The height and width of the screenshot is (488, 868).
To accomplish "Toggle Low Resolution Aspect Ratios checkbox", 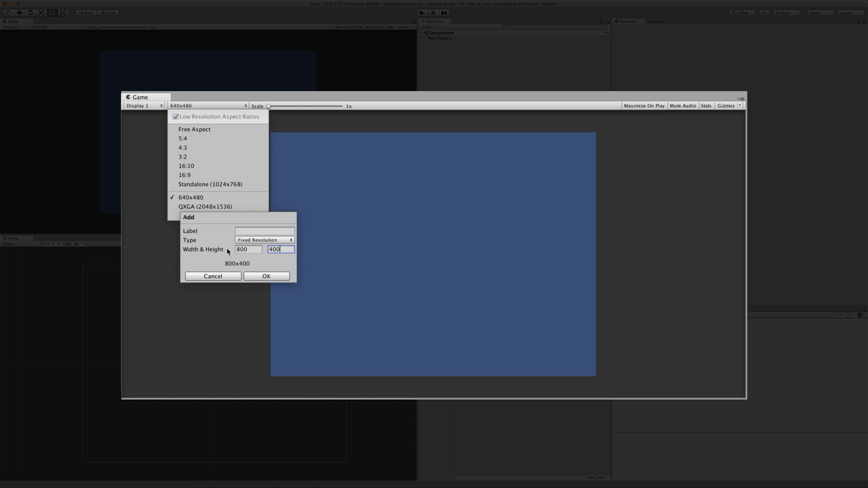I will [x=176, y=117].
